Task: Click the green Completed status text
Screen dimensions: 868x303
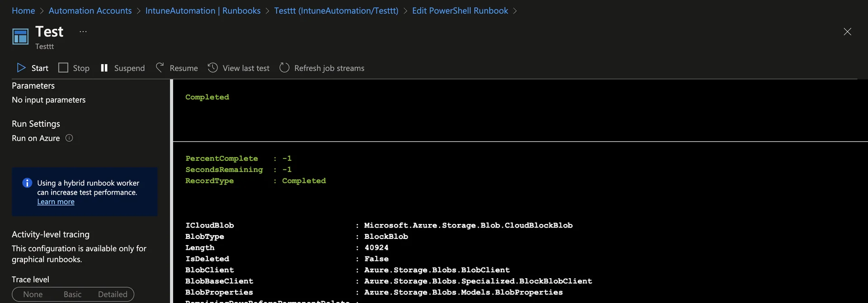Action: pos(207,97)
